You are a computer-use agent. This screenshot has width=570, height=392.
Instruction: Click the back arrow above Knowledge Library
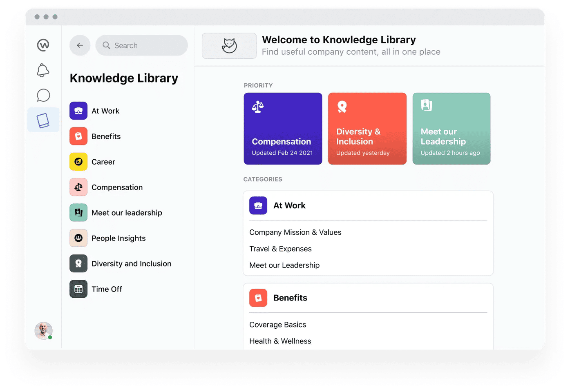point(80,45)
